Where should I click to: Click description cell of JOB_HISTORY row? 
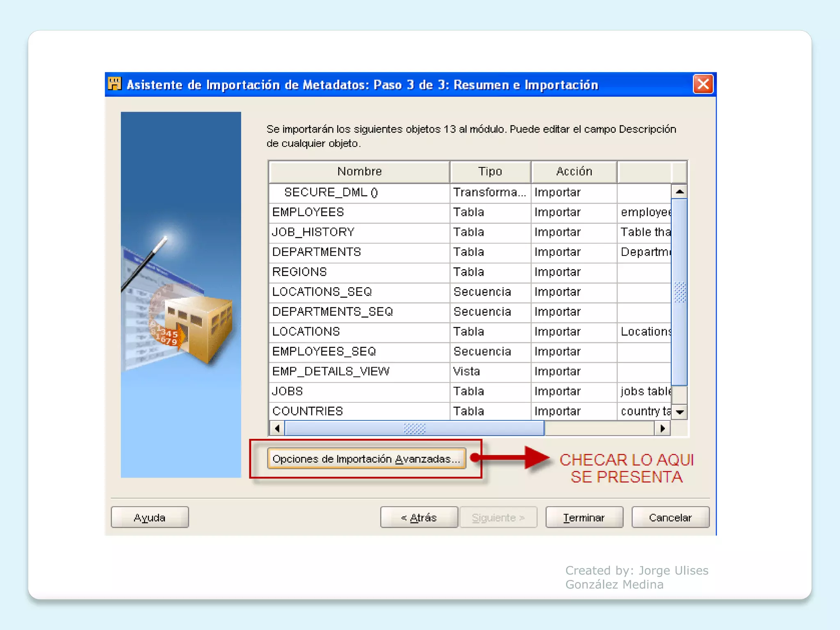tap(644, 232)
